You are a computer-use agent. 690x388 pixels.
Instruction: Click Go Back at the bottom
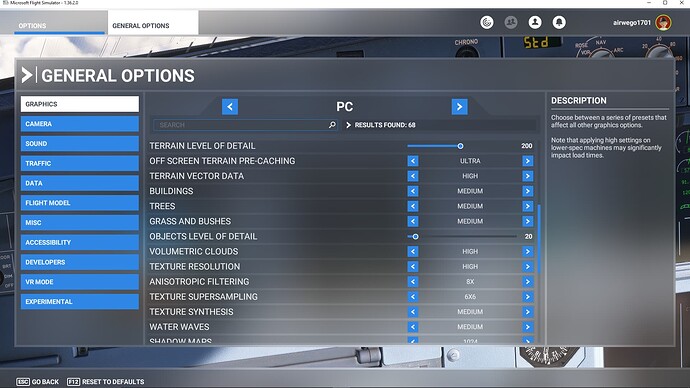[38, 381]
